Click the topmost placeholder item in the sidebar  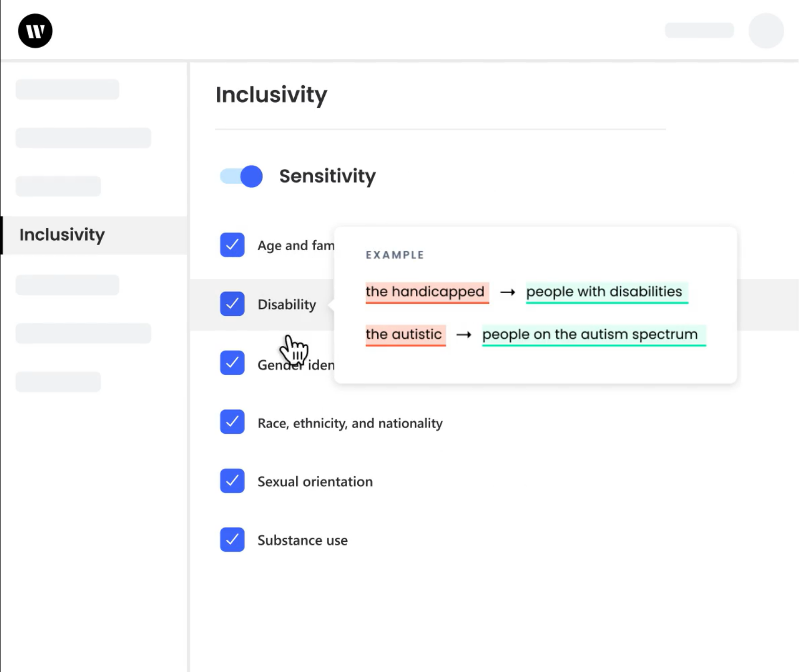(x=67, y=89)
